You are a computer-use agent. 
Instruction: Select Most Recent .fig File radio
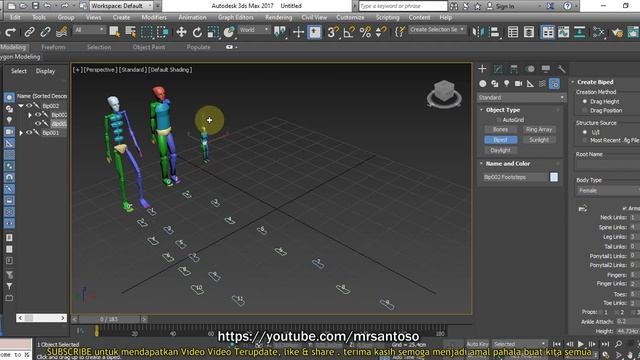(x=584, y=140)
